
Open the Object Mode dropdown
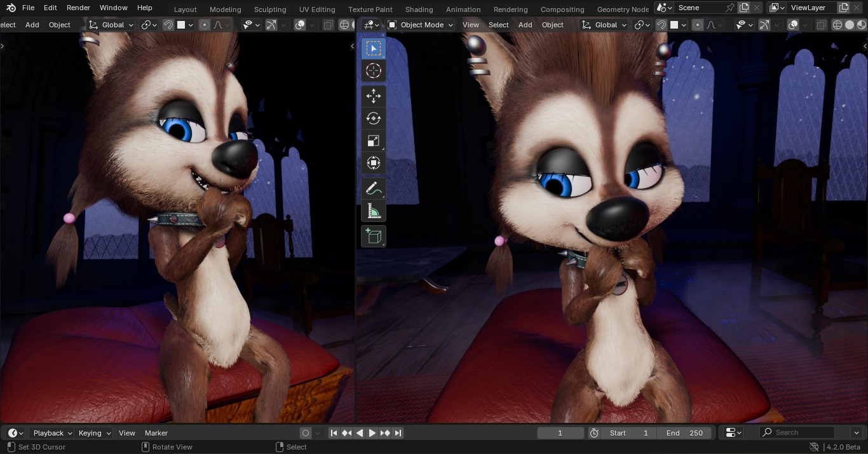[420, 25]
